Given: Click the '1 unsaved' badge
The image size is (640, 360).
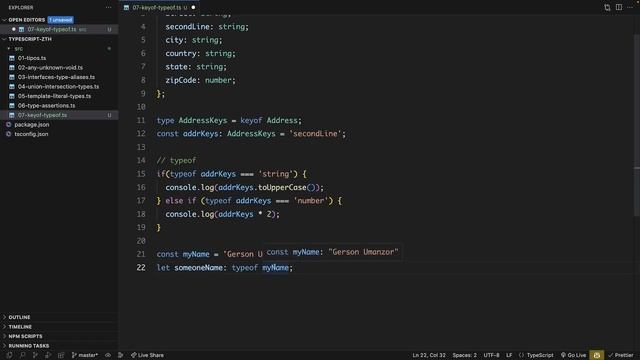Looking at the screenshot, I should (60, 20).
